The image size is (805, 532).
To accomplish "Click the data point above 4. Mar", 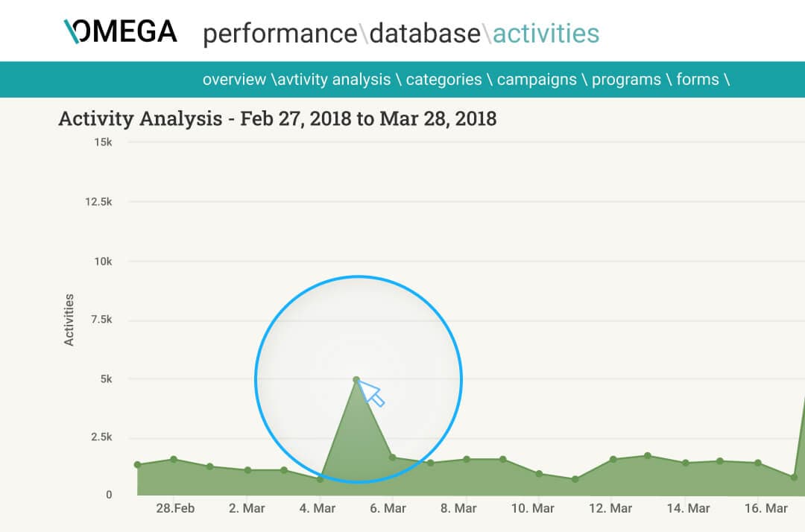I will (x=320, y=479).
